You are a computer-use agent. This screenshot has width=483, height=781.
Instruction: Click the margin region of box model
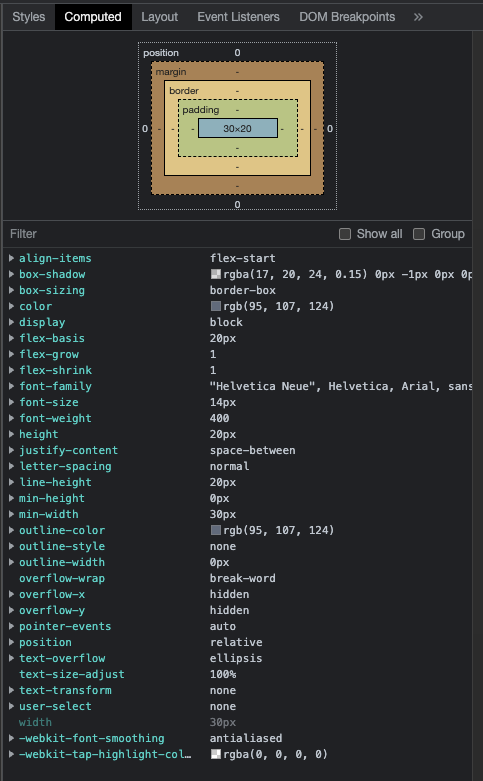click(x=171, y=72)
